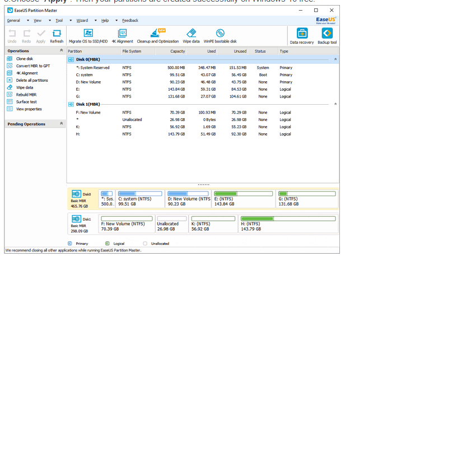Select the K: partition row
The image size is (476, 476).
[203, 127]
